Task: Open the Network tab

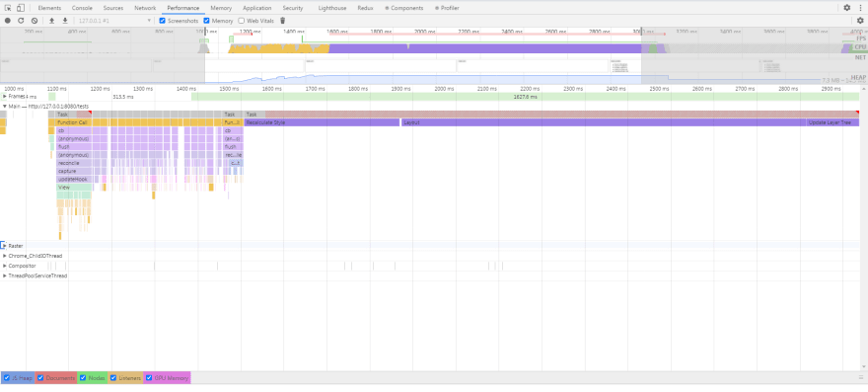Action: click(145, 8)
